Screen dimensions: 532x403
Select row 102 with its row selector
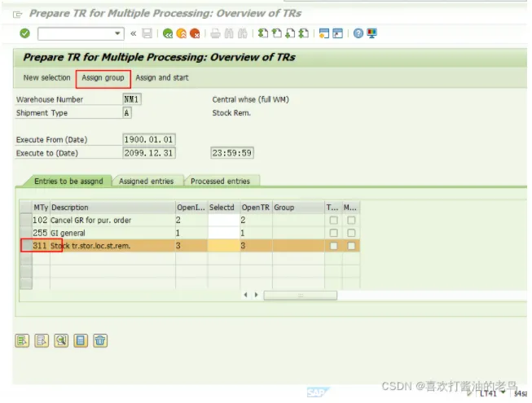[26, 221]
